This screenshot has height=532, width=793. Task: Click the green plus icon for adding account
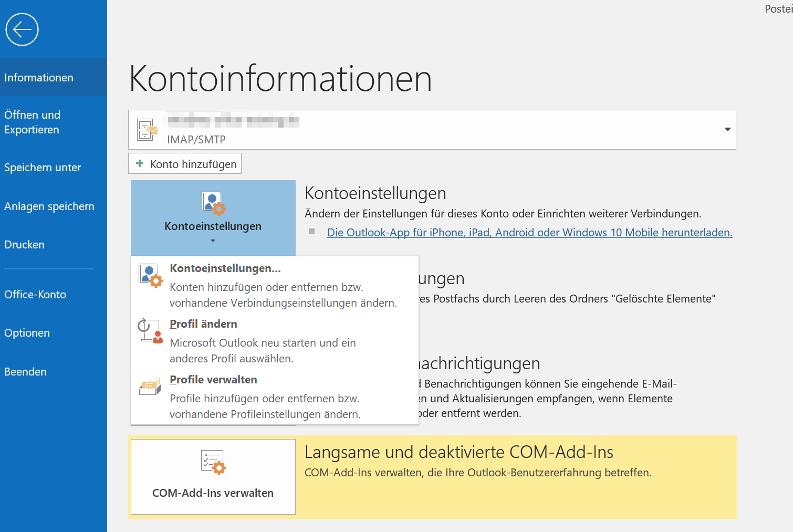140,164
